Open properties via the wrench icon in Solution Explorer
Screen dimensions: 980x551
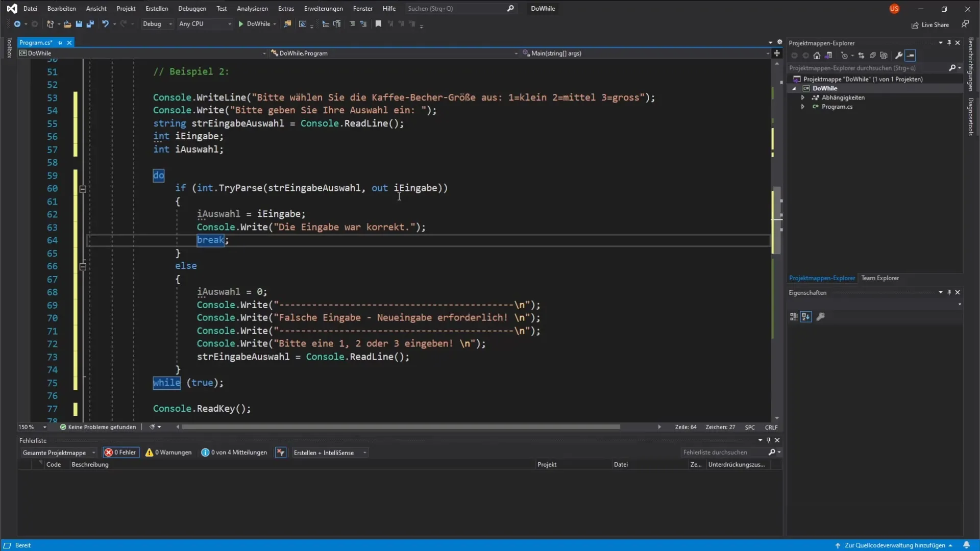point(899,56)
